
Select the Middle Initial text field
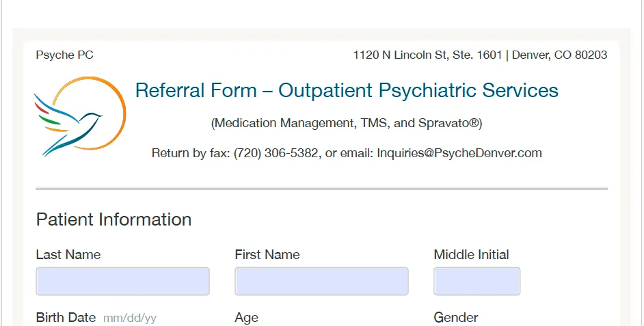pyautogui.click(x=477, y=282)
